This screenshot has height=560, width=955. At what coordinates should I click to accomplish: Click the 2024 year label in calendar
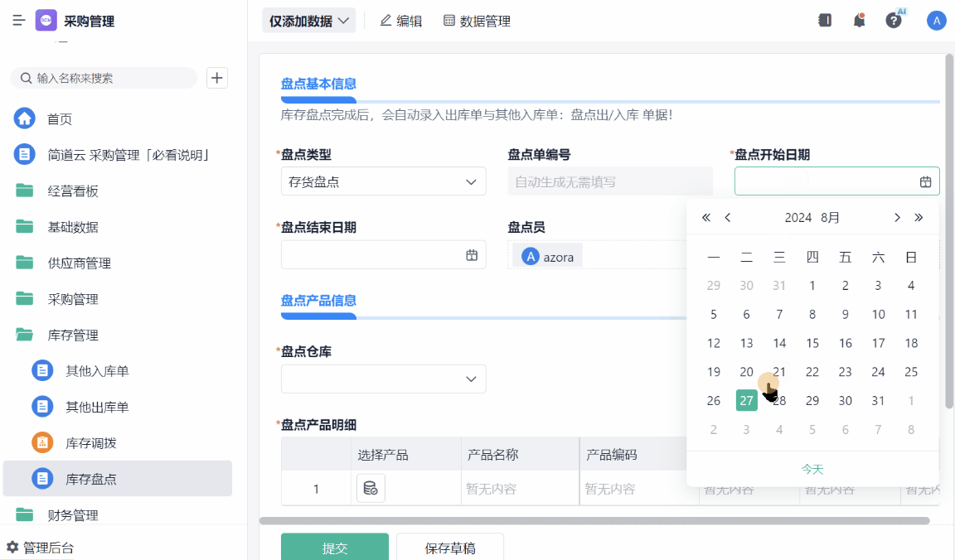click(797, 217)
